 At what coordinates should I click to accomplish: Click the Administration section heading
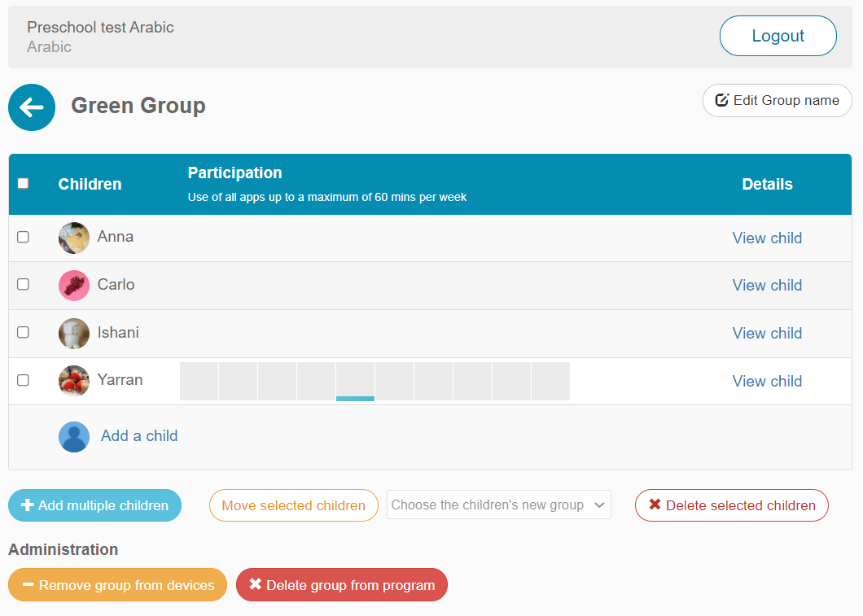pyautogui.click(x=63, y=549)
